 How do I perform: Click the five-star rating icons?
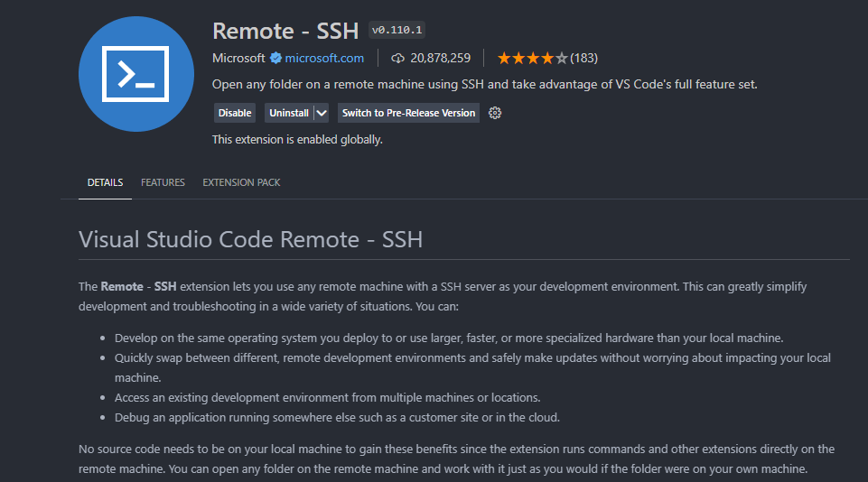(533, 58)
